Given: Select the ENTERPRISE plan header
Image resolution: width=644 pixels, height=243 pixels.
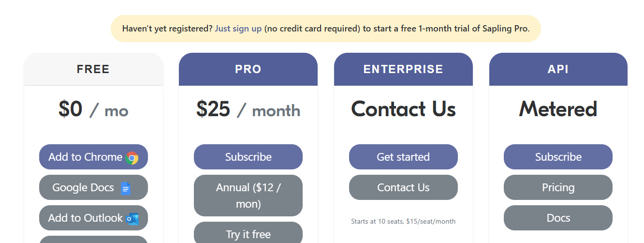Looking at the screenshot, I should click(403, 69).
